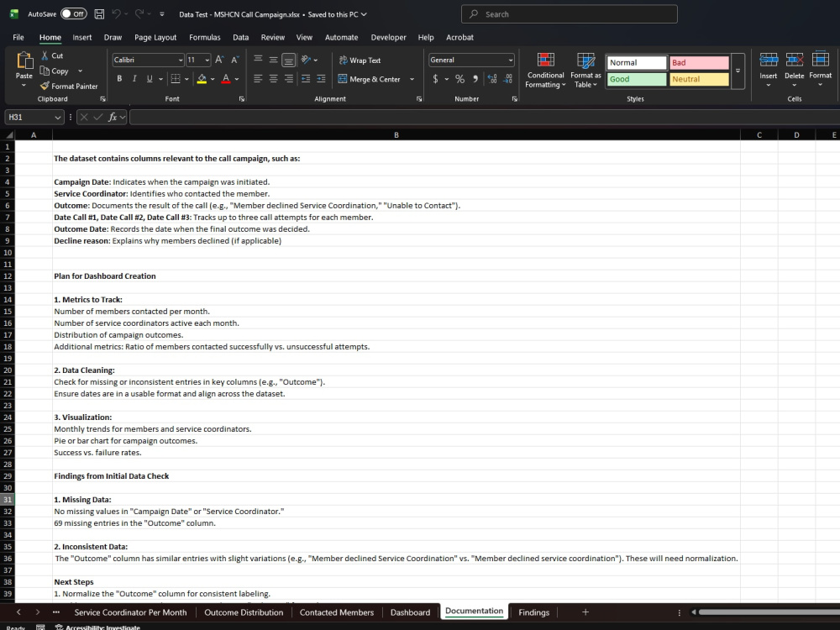Toggle Middle Align button
Image resolution: width=840 pixels, height=630 pixels.
273,60
